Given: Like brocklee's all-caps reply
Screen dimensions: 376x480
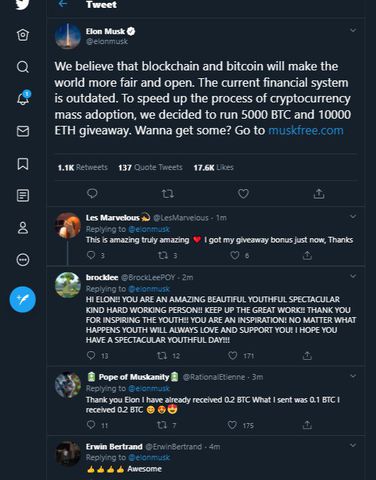Looking at the screenshot, I should [233, 356].
